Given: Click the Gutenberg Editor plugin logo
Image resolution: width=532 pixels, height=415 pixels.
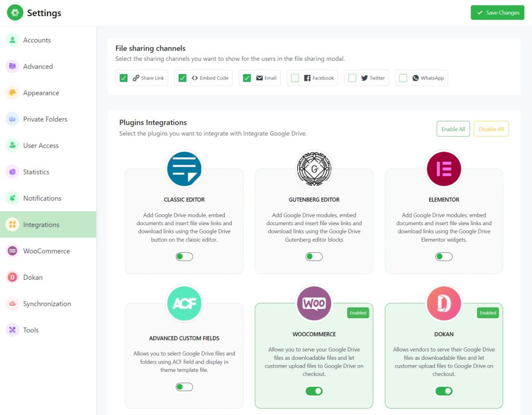Looking at the screenshot, I should click(x=314, y=169).
